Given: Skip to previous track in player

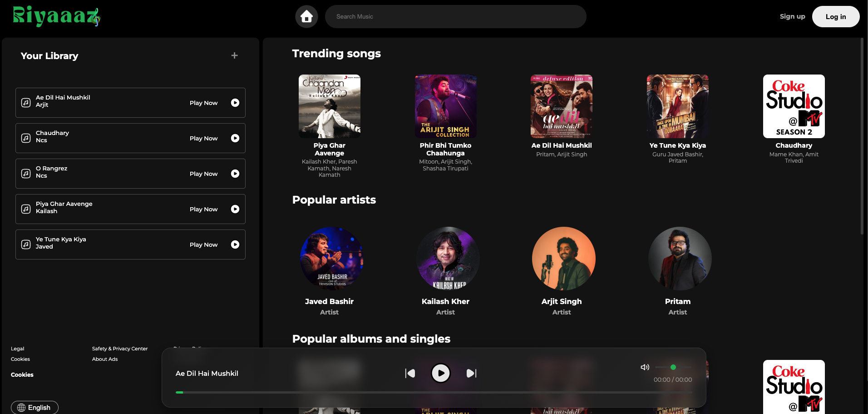Looking at the screenshot, I should (x=410, y=373).
